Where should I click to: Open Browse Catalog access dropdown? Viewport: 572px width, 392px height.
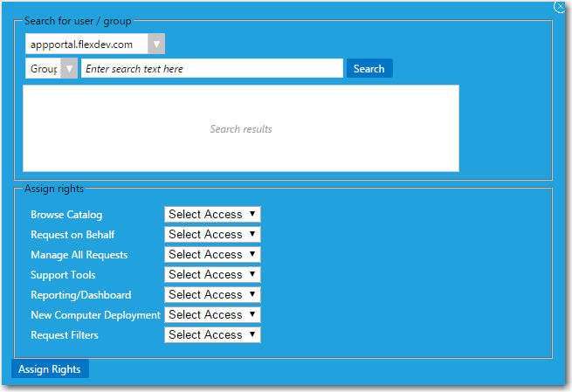coord(212,214)
